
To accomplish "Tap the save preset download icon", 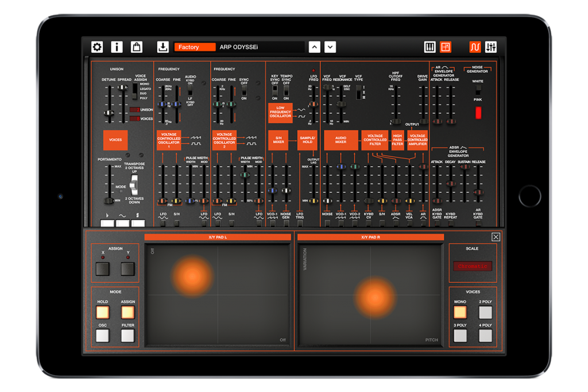I will [163, 47].
